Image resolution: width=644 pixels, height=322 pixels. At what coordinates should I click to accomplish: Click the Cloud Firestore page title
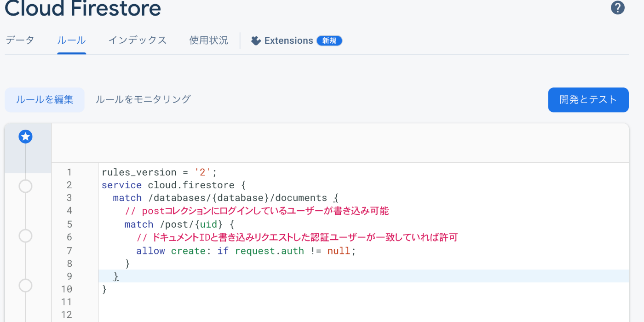click(83, 8)
